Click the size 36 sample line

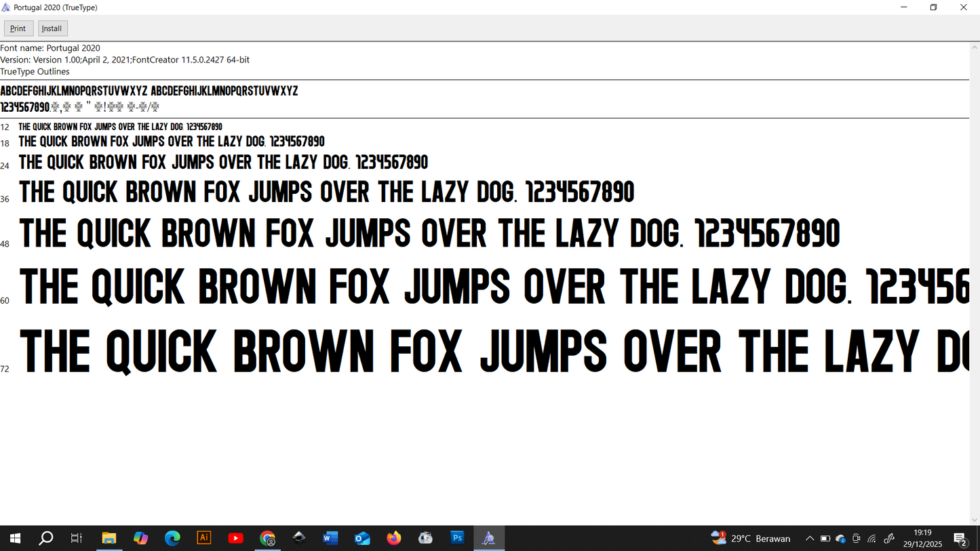tap(326, 192)
